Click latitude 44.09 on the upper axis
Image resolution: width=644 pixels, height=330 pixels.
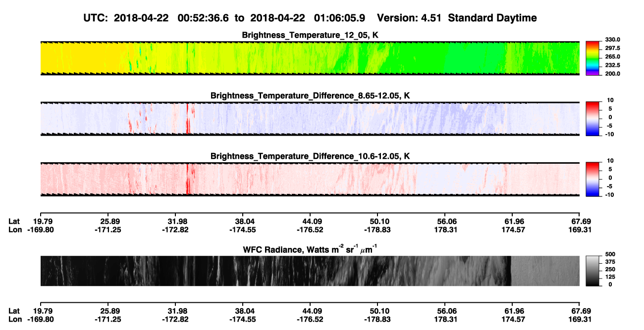310,222
